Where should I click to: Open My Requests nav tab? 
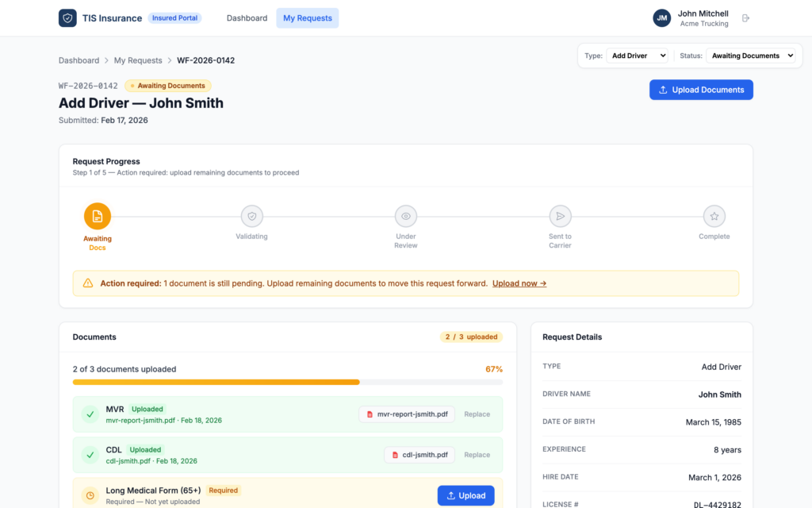tap(308, 18)
